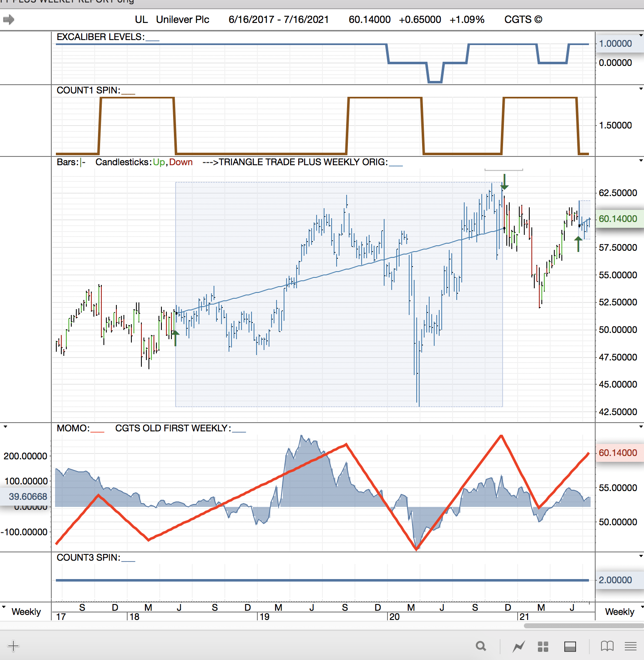Click the year 21 marker on time axis
Image resolution: width=644 pixels, height=660 pixels.
(x=524, y=617)
